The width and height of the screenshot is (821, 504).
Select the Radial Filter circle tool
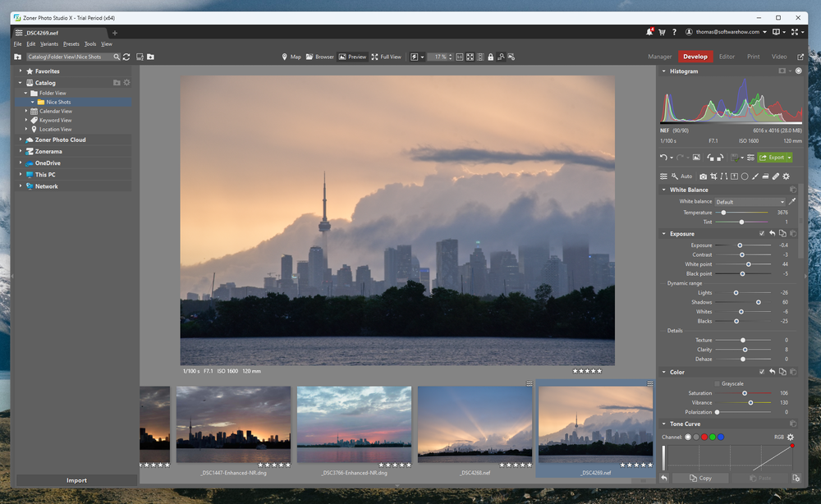pos(745,176)
